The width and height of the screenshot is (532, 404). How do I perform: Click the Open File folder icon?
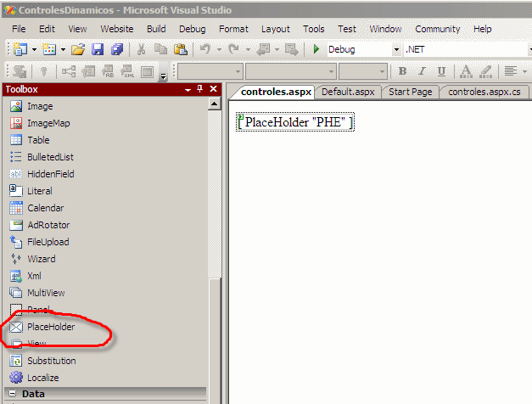coord(77,49)
